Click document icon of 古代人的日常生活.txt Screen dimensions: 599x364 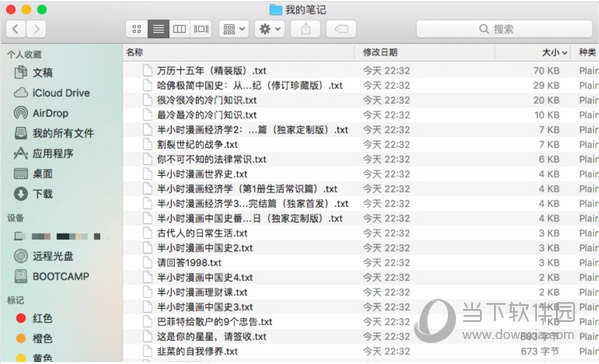click(147, 233)
